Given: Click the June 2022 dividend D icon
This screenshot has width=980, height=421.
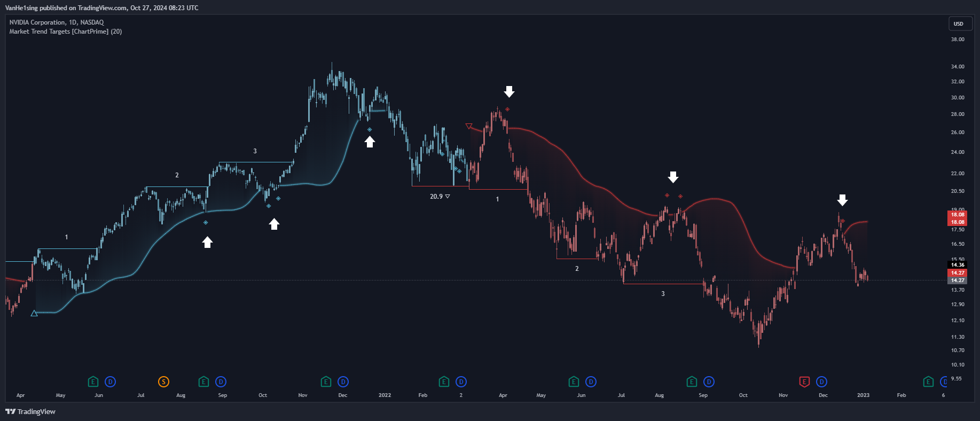Looking at the screenshot, I should pos(591,381).
